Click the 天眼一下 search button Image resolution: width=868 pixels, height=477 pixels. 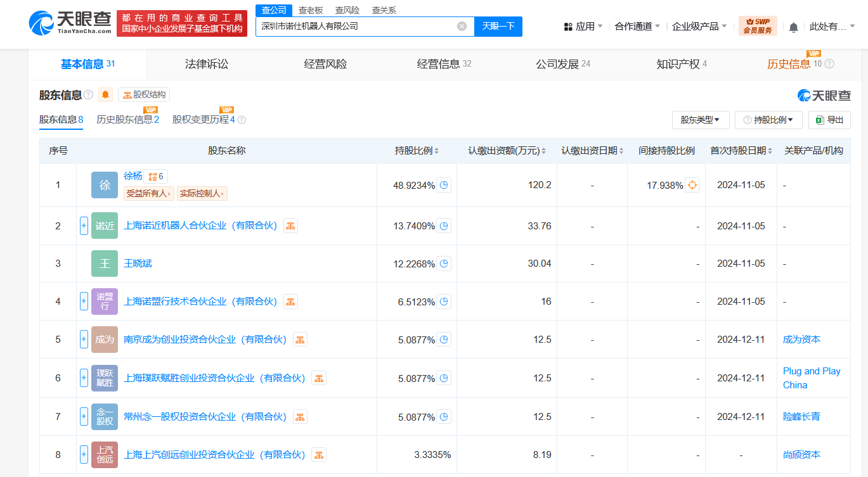tap(498, 26)
